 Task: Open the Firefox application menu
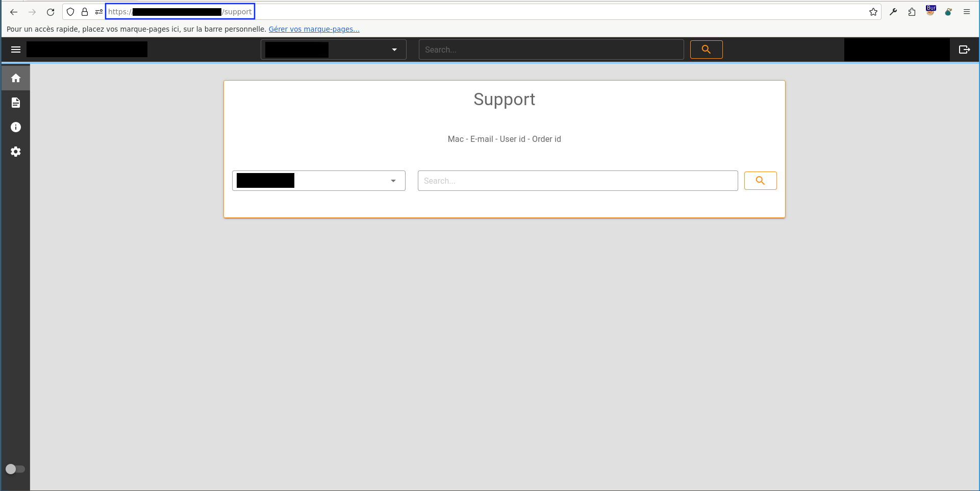967,12
